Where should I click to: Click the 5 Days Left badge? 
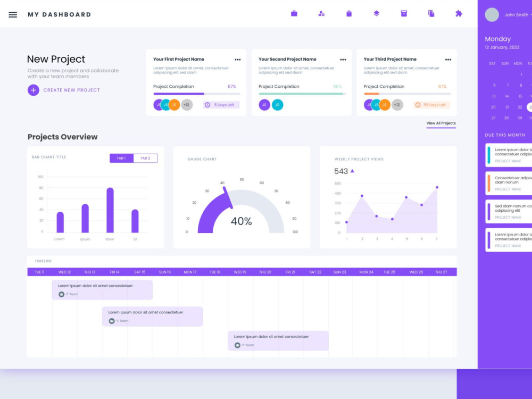(x=221, y=105)
